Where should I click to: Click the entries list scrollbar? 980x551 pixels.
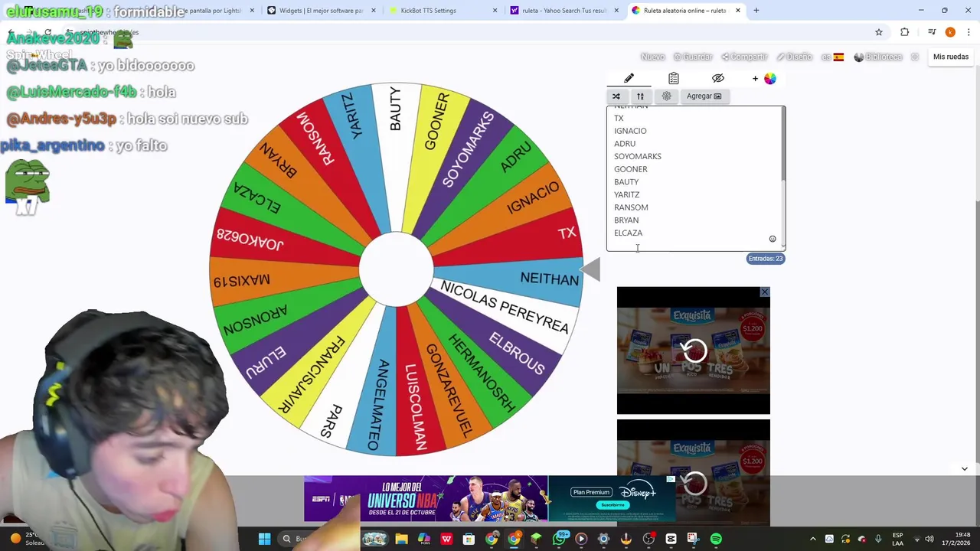pyautogui.click(x=782, y=145)
